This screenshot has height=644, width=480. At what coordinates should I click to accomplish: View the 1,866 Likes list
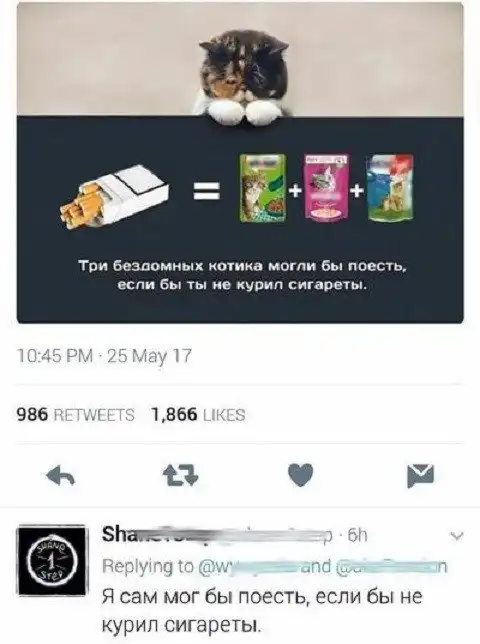[x=199, y=415]
